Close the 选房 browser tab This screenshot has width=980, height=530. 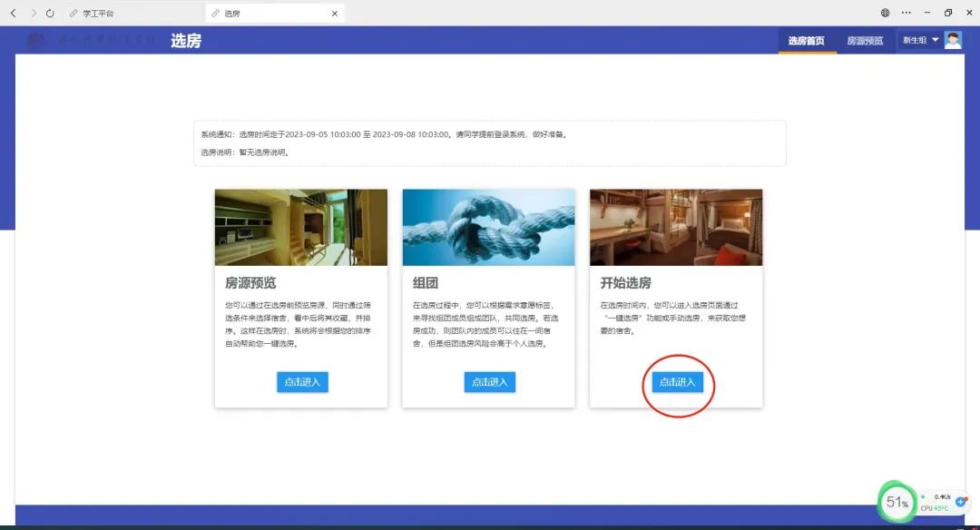coord(334,14)
